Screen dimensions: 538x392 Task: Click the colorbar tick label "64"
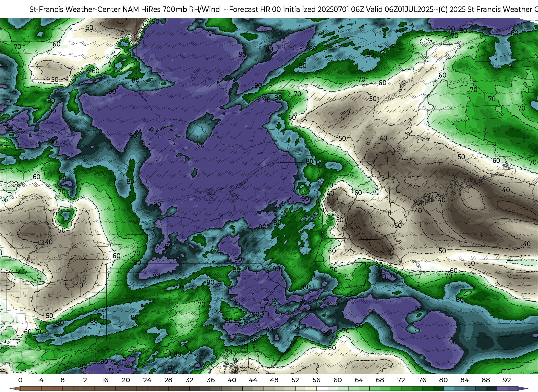(359, 380)
